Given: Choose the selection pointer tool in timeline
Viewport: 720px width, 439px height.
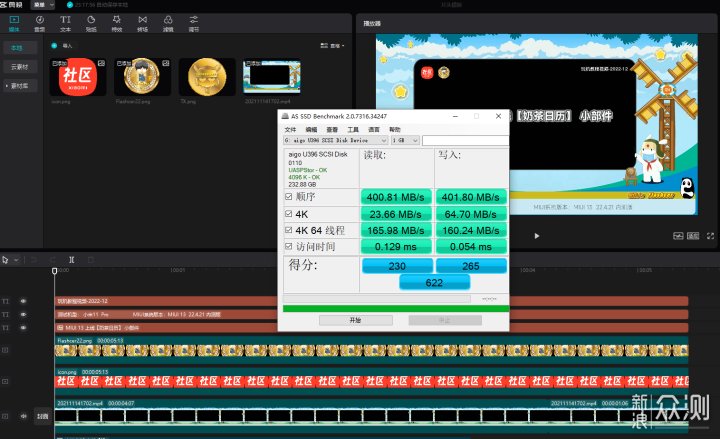Looking at the screenshot, I should 6,260.
